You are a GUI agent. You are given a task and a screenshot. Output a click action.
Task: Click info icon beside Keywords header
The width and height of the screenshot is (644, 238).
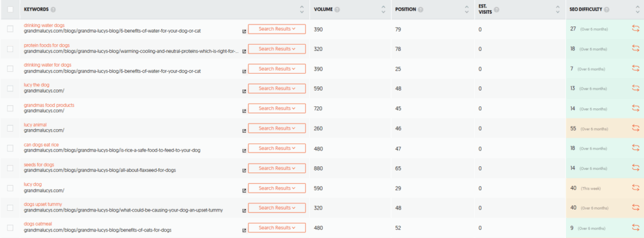pos(53,9)
